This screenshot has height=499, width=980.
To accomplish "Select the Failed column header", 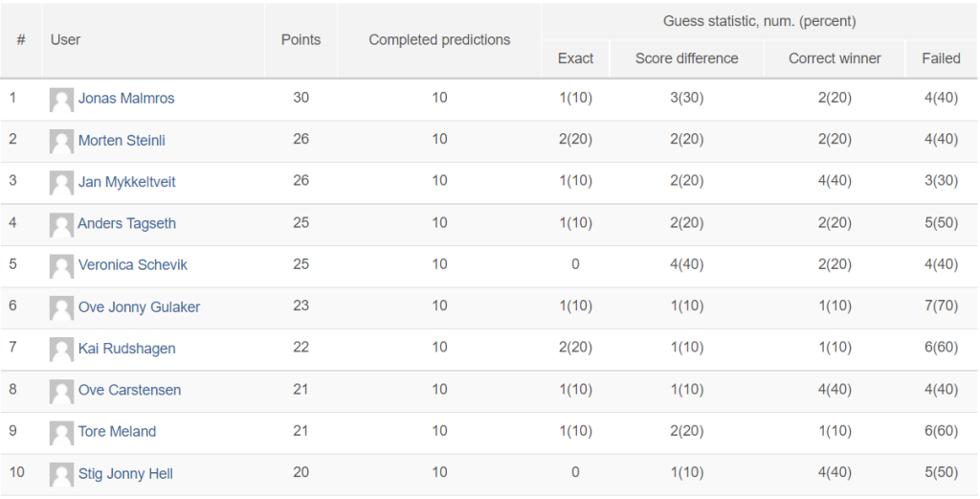I will 941,58.
